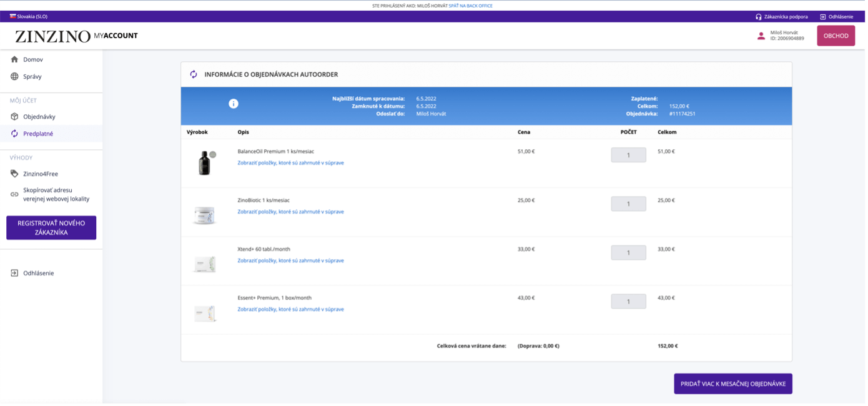The image size is (868, 406).
Task: Open Zákaznícka podpora link
Action: click(786, 17)
